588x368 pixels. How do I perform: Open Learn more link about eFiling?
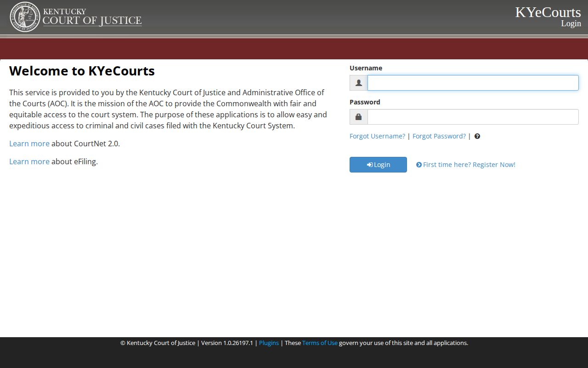click(x=29, y=161)
